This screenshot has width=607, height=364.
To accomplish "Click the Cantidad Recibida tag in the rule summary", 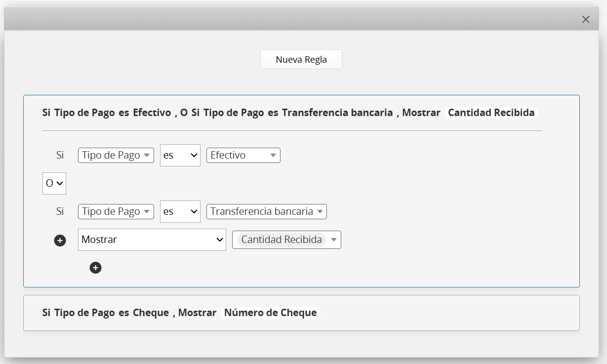I will click(491, 113).
